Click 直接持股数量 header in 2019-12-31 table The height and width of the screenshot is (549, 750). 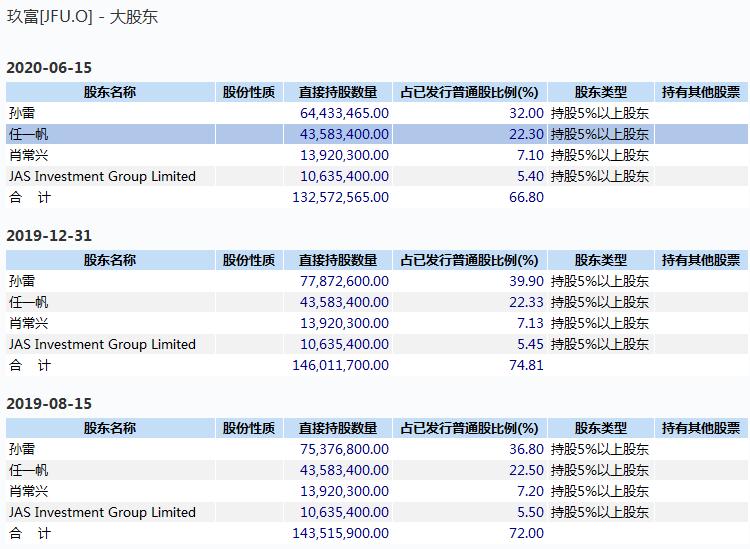pyautogui.click(x=338, y=260)
